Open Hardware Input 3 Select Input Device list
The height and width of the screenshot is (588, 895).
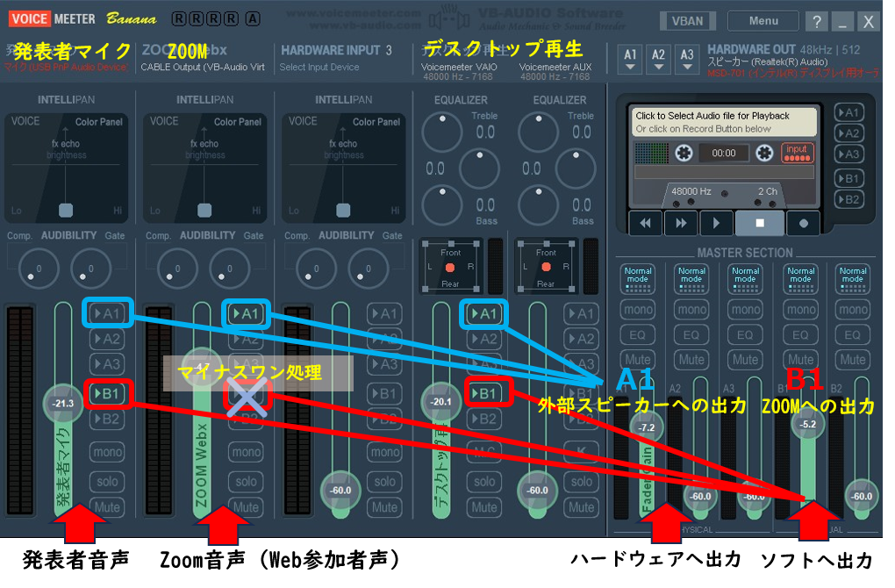click(x=319, y=68)
